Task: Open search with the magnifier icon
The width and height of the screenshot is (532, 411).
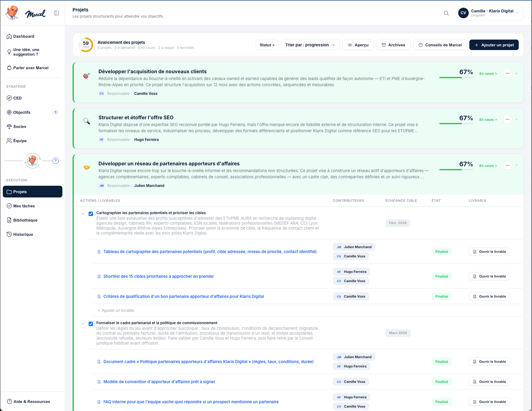Action: pos(446,13)
